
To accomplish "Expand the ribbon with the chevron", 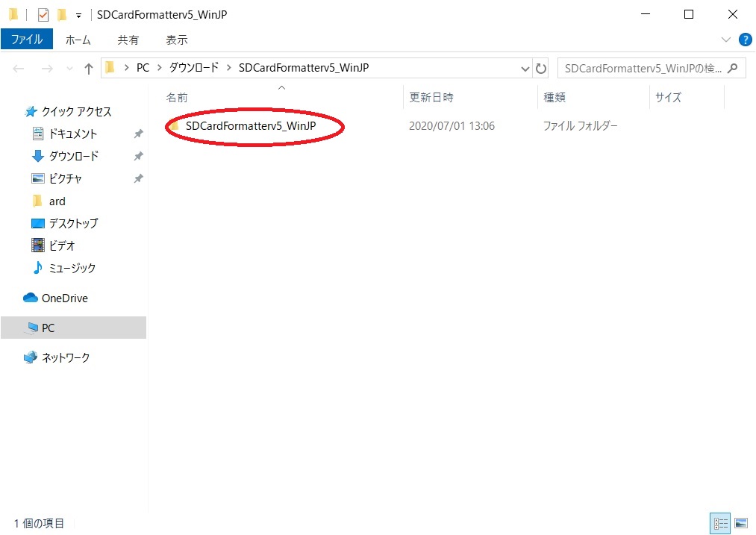I will click(x=727, y=40).
